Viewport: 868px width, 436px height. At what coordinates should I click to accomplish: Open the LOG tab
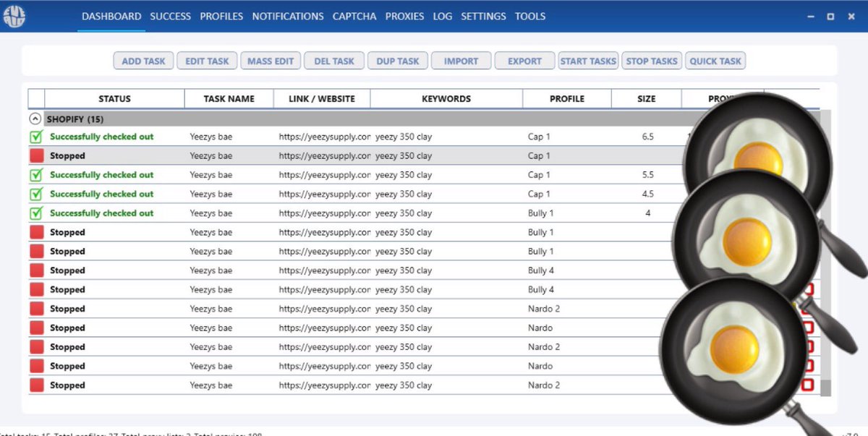coord(442,16)
